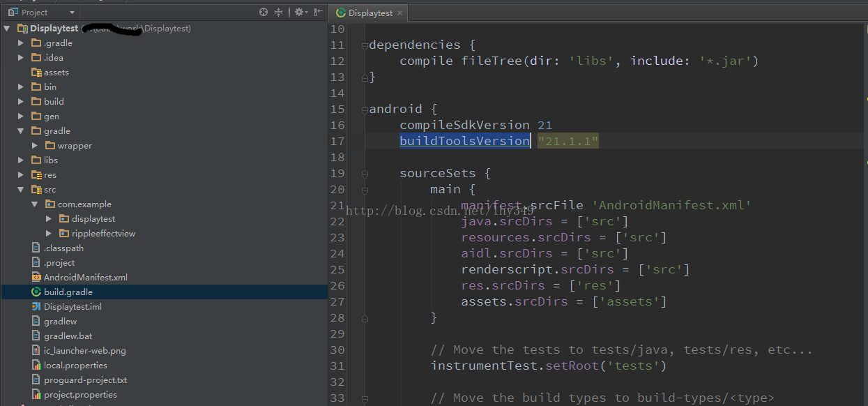Click the .gradle folder icon
The width and height of the screenshot is (868, 406).
click(36, 43)
